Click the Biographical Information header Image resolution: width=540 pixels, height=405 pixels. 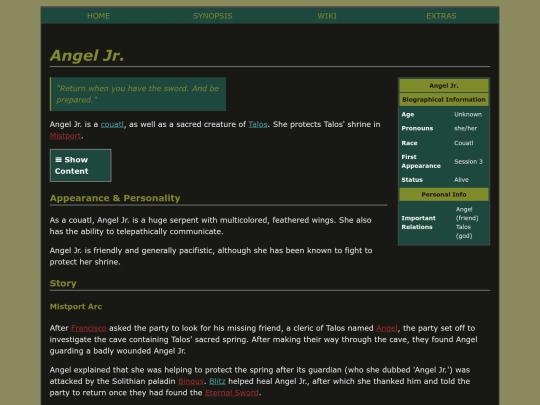(444, 100)
